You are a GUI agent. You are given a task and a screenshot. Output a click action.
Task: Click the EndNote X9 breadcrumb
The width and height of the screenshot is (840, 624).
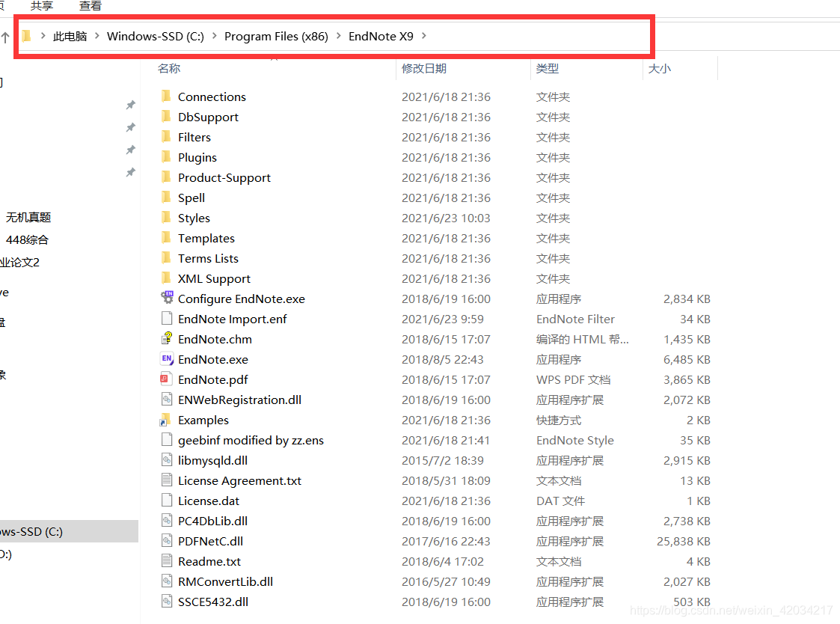tap(381, 36)
